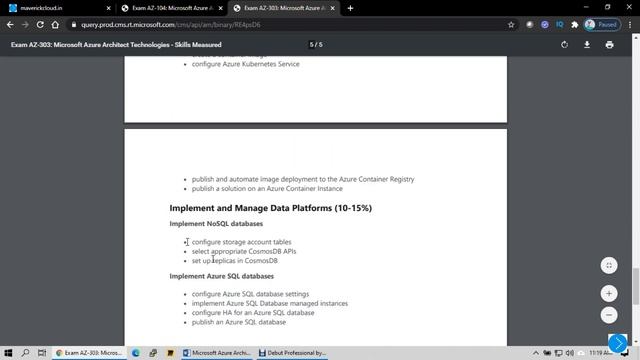Switch to Microsoft Azure Archi... Word window
This screenshot has width=640, height=360.
pos(216,353)
